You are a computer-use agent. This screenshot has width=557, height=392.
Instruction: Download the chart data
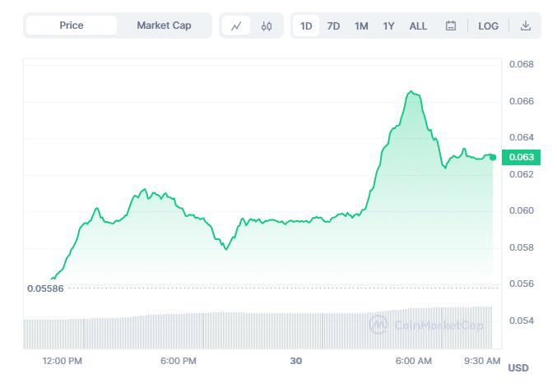526,26
